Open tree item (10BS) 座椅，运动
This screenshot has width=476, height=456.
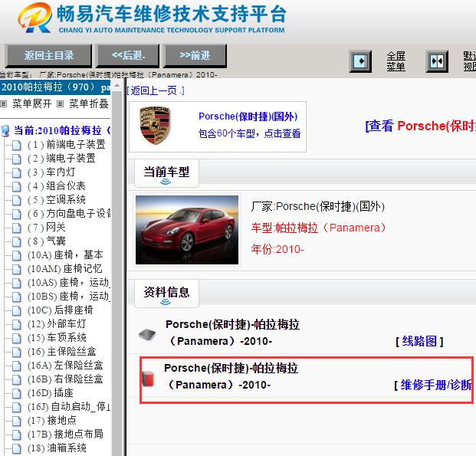pyautogui.click(x=69, y=297)
